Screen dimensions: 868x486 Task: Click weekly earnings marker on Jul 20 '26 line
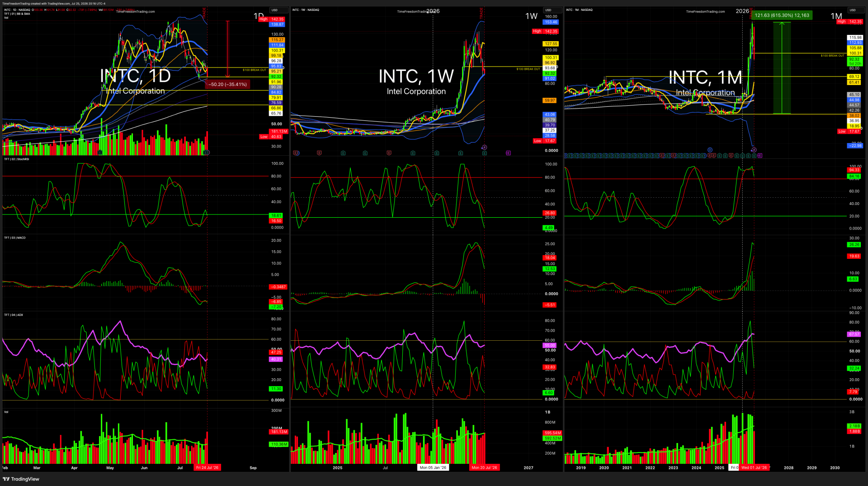pos(484,153)
